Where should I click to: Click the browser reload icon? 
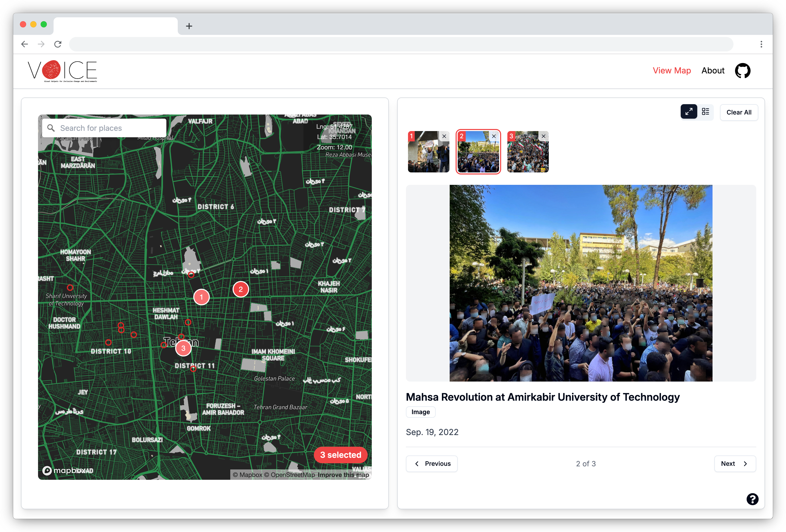(58, 44)
